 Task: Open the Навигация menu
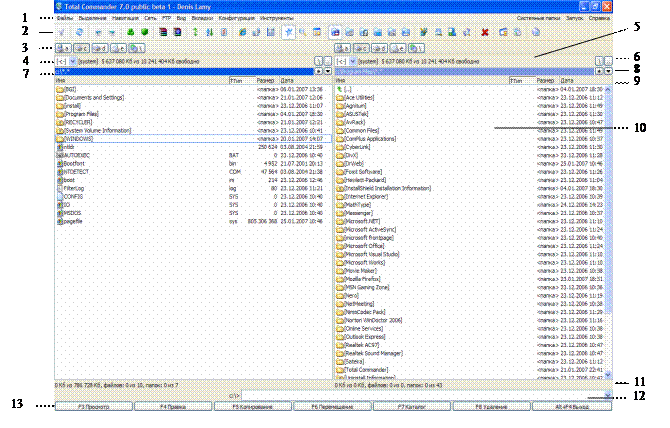(125, 18)
